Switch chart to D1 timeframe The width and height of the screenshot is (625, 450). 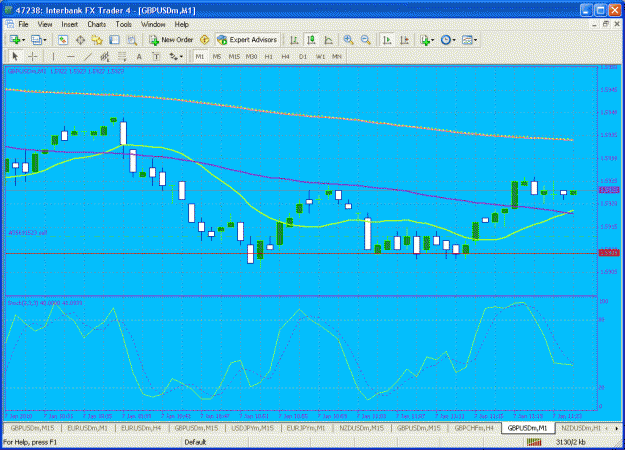303,57
